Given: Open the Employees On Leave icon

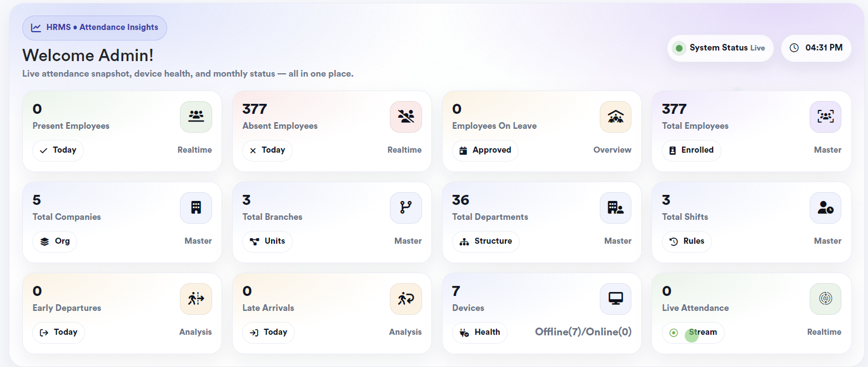Looking at the screenshot, I should tap(615, 117).
